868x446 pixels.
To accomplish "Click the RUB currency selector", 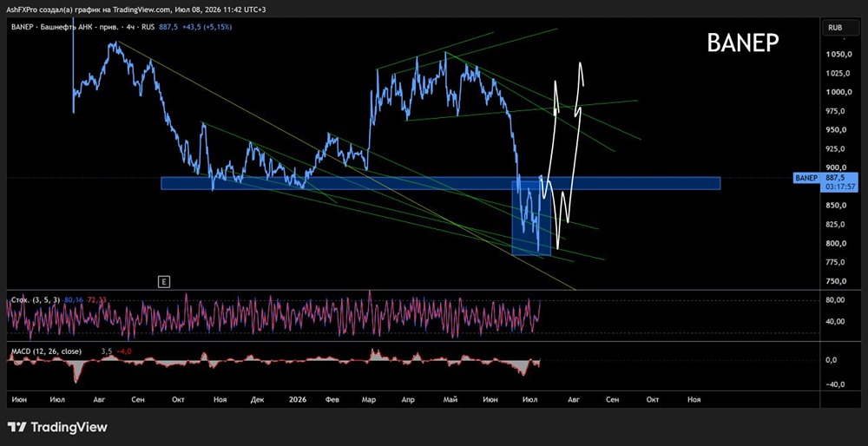I will tap(835, 27).
